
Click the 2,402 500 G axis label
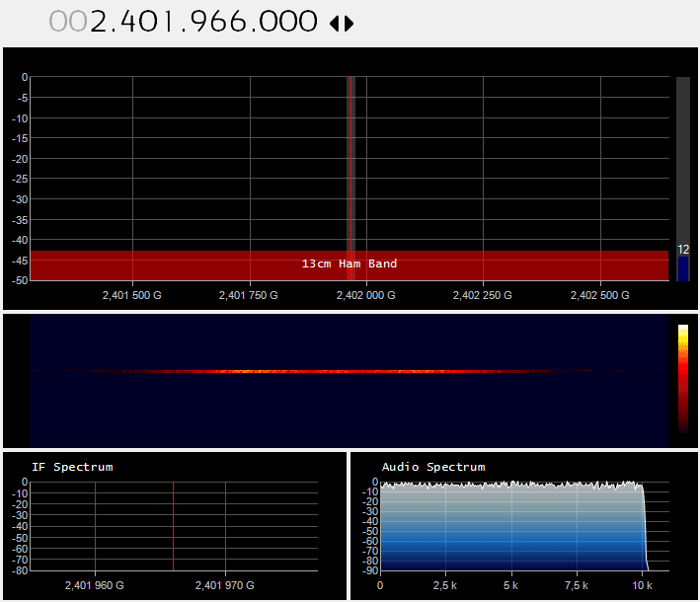[x=599, y=295]
